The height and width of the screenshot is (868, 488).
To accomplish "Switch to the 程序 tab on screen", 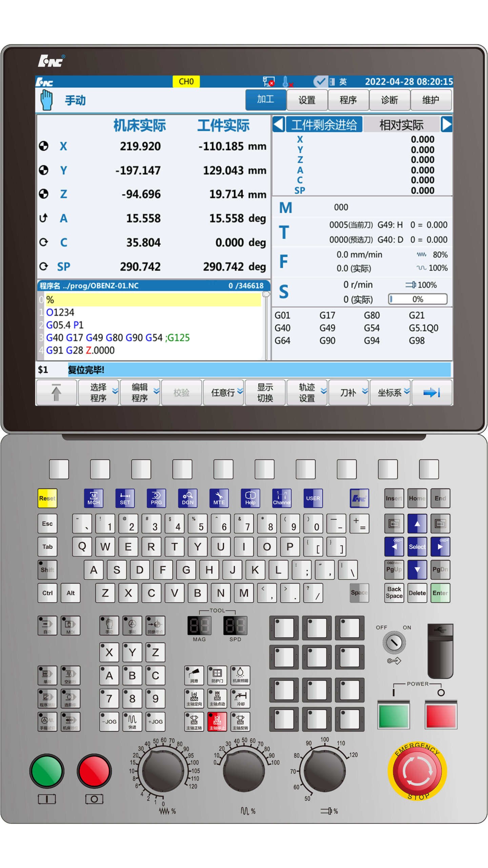I will click(x=348, y=100).
